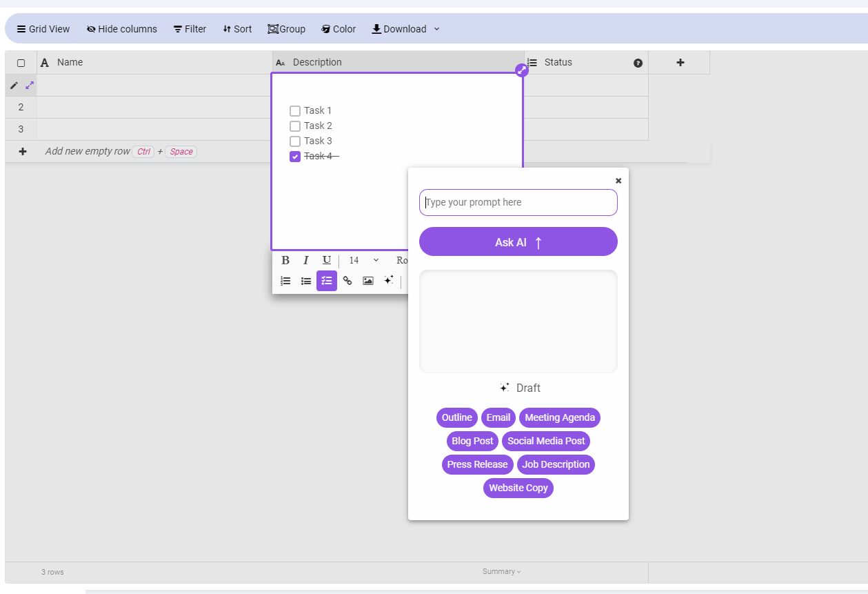
Task: Expand the description editor to fullscreen
Action: pyautogui.click(x=522, y=70)
